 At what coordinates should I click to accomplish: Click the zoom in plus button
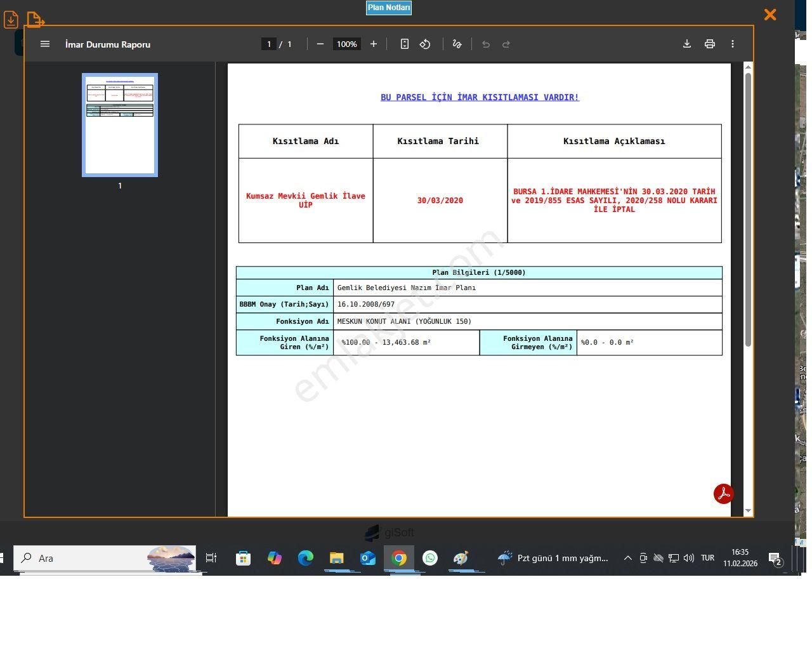pyautogui.click(x=374, y=44)
